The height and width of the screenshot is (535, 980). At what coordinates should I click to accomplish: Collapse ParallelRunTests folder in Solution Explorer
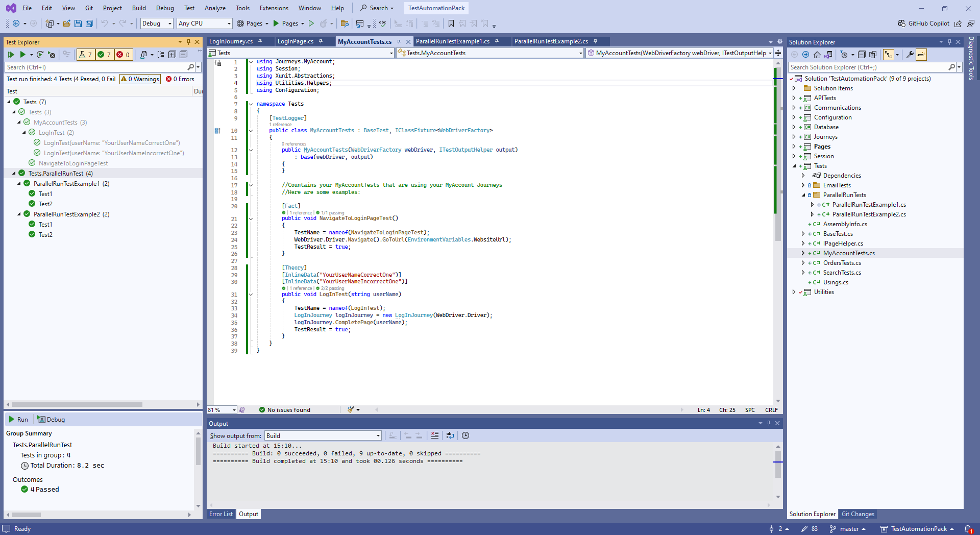803,195
